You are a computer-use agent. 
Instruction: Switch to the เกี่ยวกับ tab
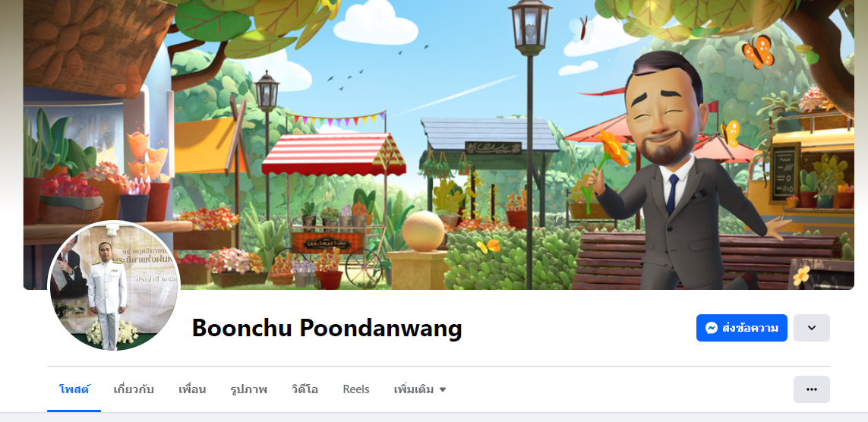click(x=134, y=389)
